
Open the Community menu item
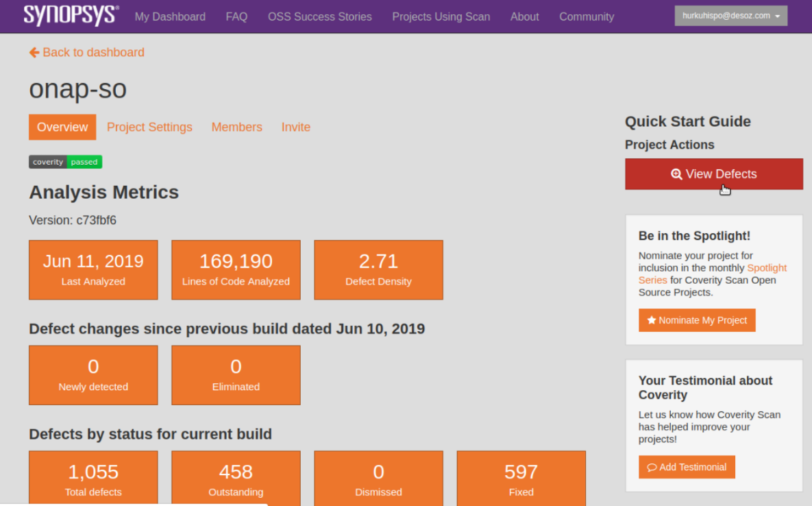(x=586, y=16)
